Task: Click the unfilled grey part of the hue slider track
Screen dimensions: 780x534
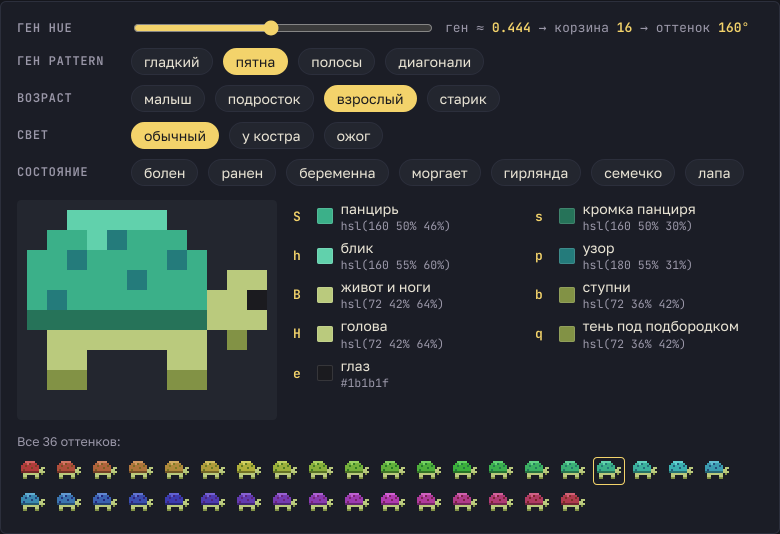Action: (355, 28)
